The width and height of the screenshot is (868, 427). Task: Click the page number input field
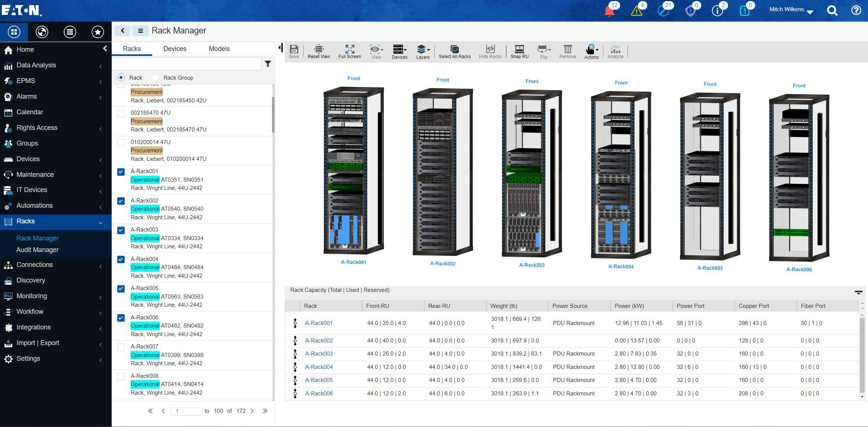pos(186,411)
